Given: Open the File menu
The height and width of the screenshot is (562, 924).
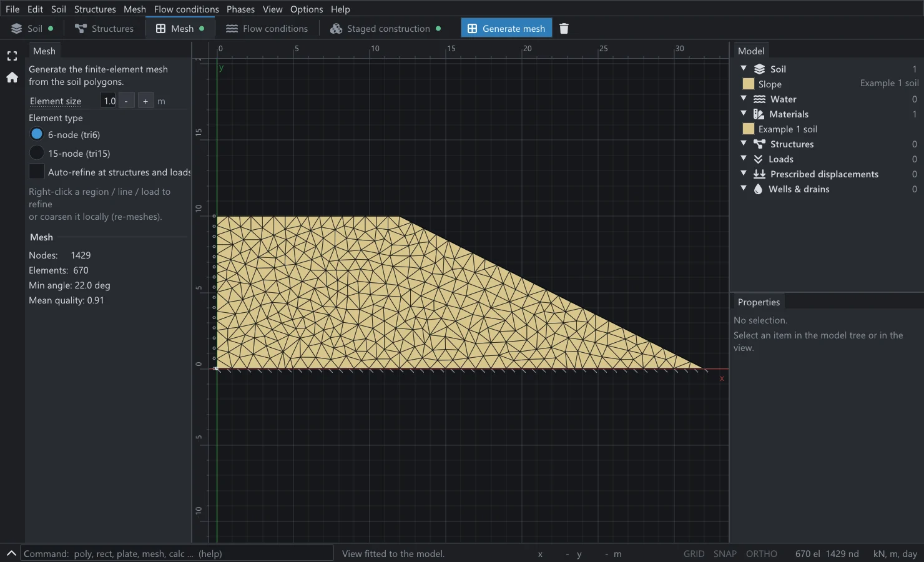Looking at the screenshot, I should [12, 9].
